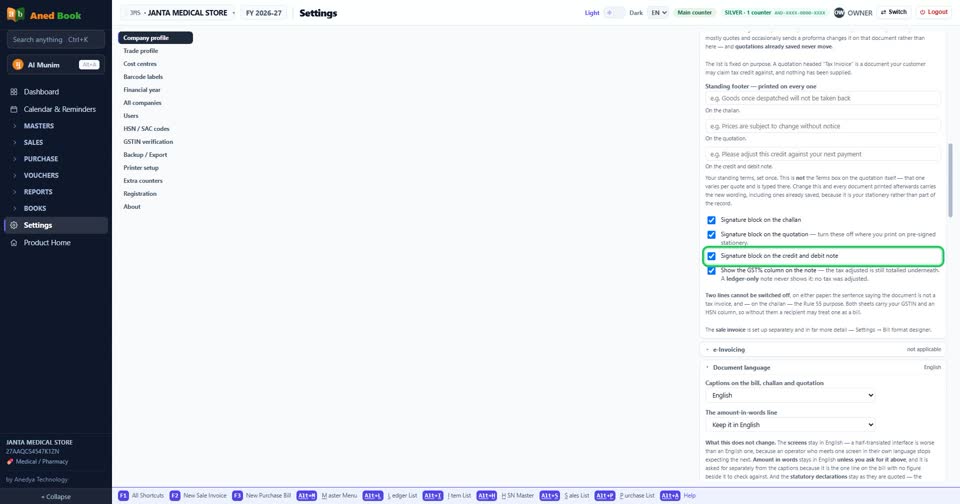Open the EN language dropdown
This screenshot has height=504, width=960.
coord(658,12)
